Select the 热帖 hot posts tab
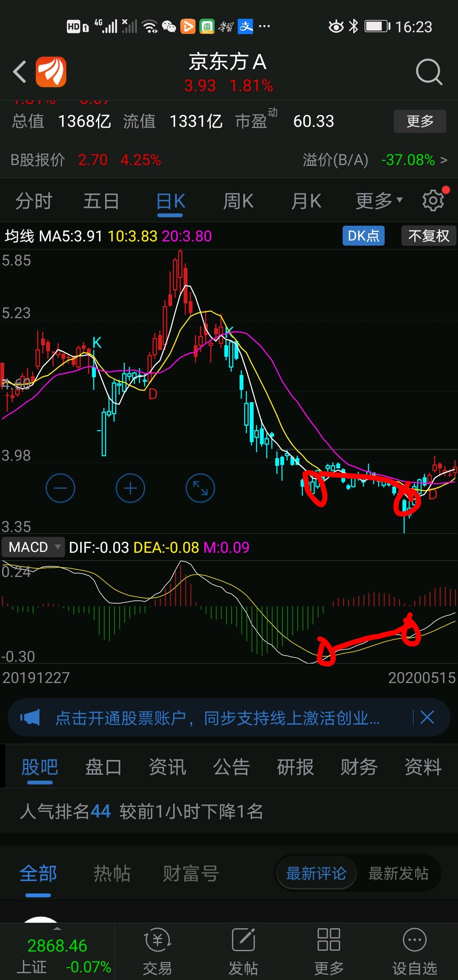Image resolution: width=458 pixels, height=980 pixels. [112, 874]
